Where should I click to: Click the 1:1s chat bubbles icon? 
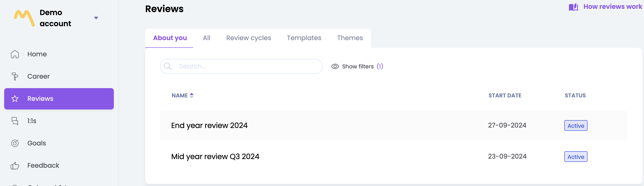(x=15, y=121)
